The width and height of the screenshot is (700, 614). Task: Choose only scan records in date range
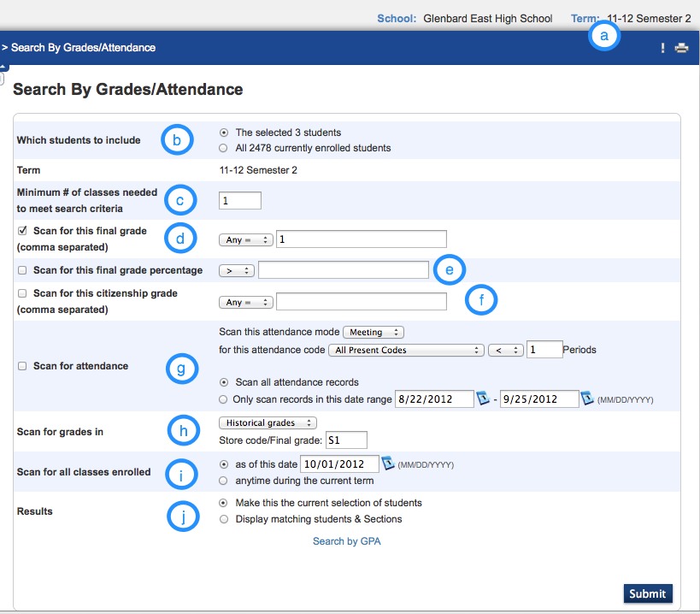tap(224, 399)
